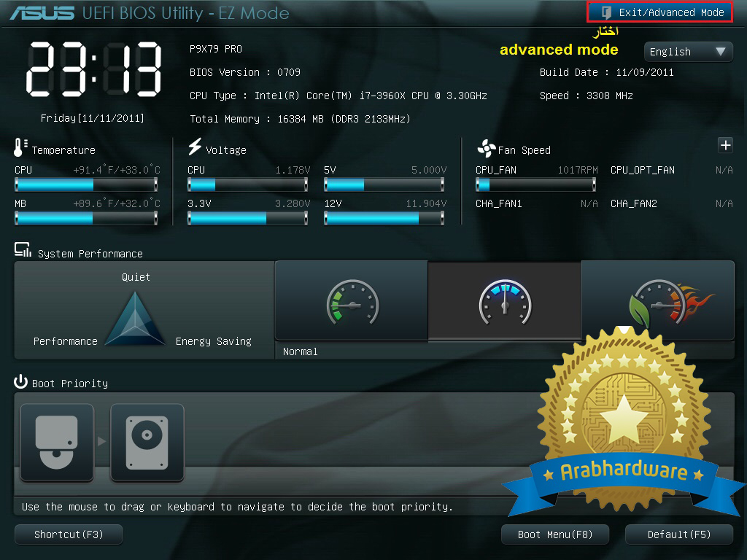Click the Exit/Advanced Mode button
Image resolution: width=747 pixels, height=560 pixels.
(659, 12)
